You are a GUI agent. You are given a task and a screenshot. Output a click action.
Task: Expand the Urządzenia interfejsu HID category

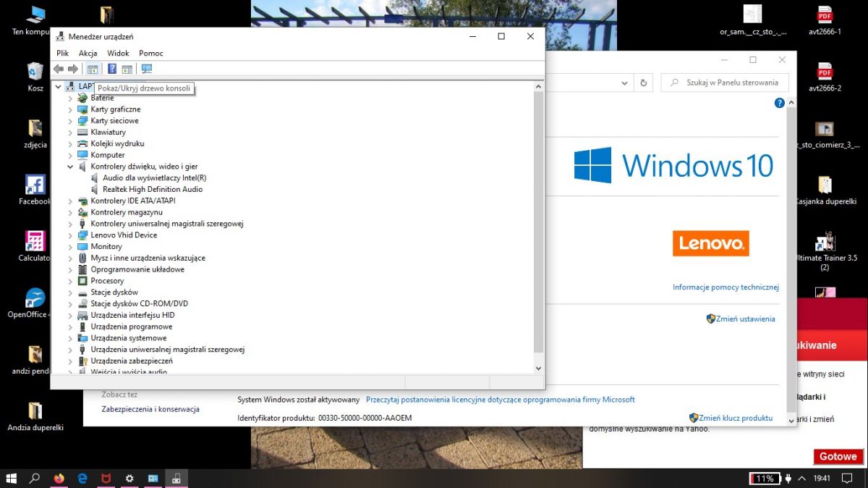[x=70, y=315]
